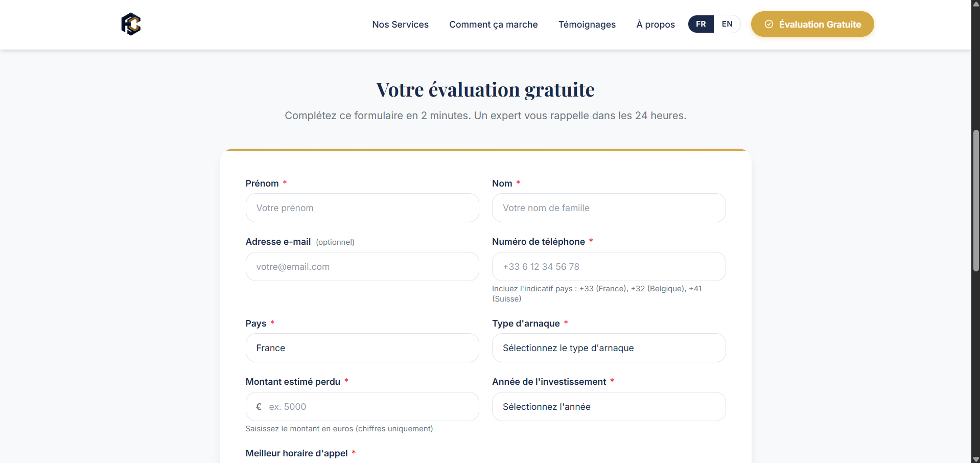980x463 pixels.
Task: Click the Adresse e-mail field
Action: pos(362,267)
